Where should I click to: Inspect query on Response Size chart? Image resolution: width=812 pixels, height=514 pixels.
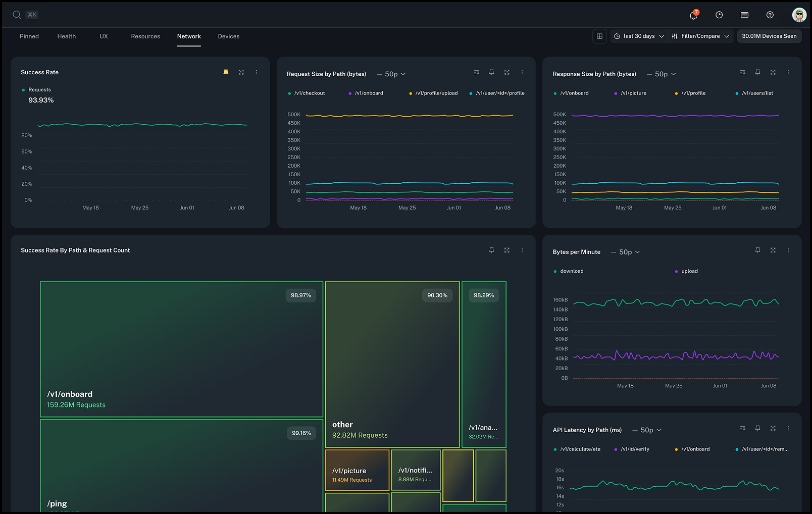tap(742, 72)
